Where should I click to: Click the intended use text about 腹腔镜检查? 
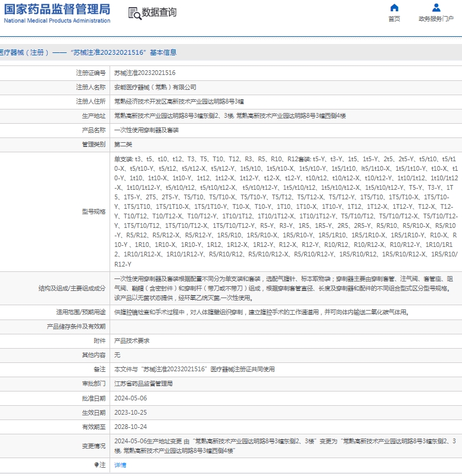click(x=263, y=312)
